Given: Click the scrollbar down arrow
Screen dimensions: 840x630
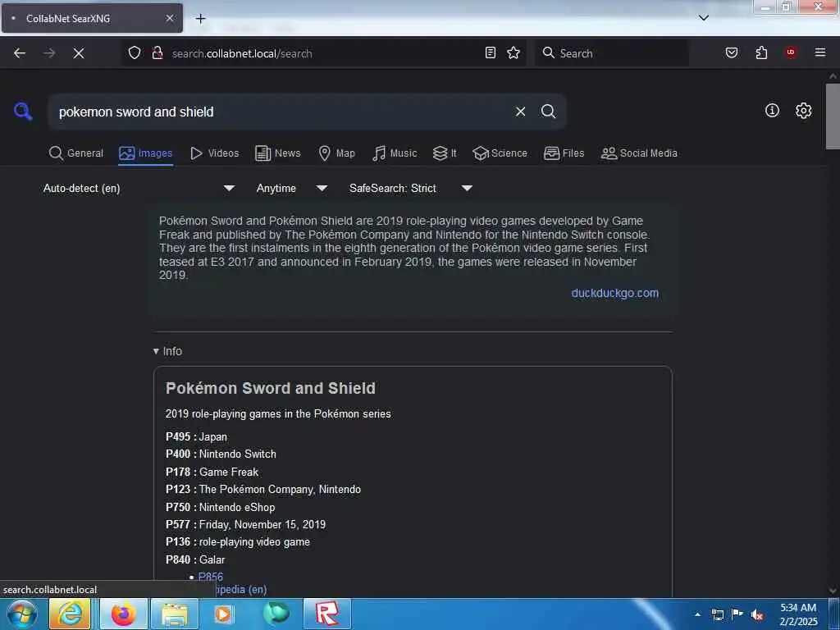Looking at the screenshot, I should [x=833, y=591].
